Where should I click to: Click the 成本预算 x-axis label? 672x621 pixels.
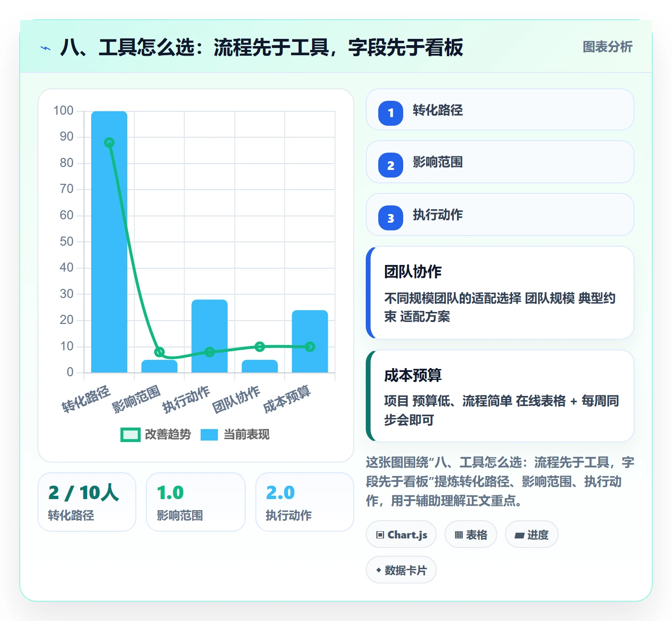coord(287,399)
